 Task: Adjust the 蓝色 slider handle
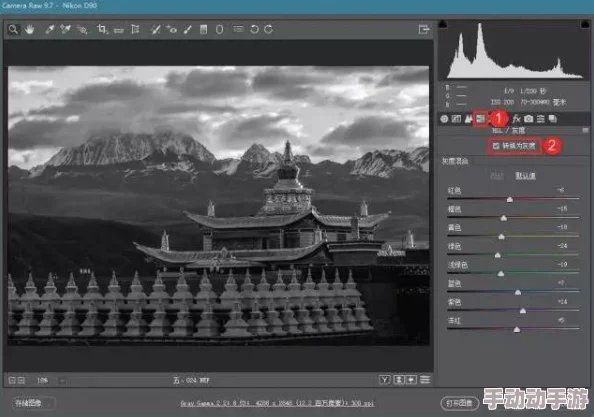tap(518, 292)
